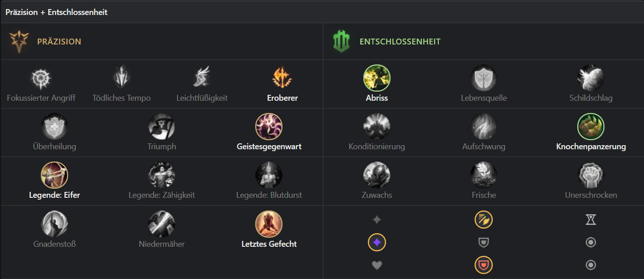Select the Überheilung rune icon
This screenshot has height=279, width=644.
(x=54, y=127)
